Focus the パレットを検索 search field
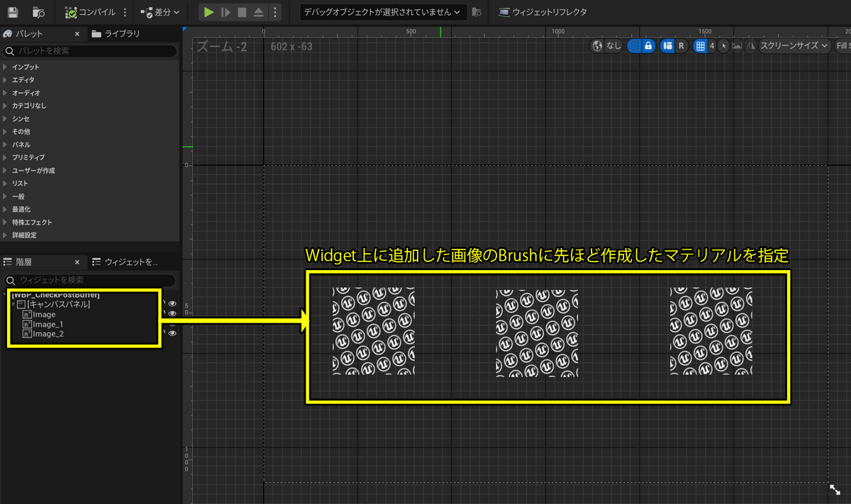Screen dimensions: 851x504 coord(89,51)
